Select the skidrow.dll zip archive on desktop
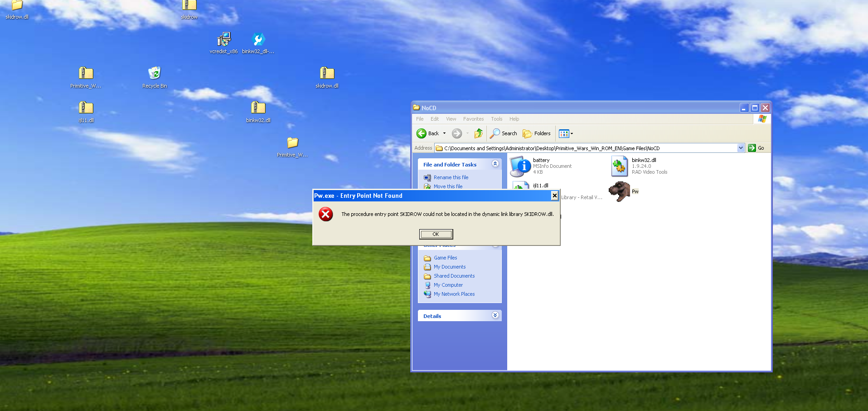 [327, 77]
